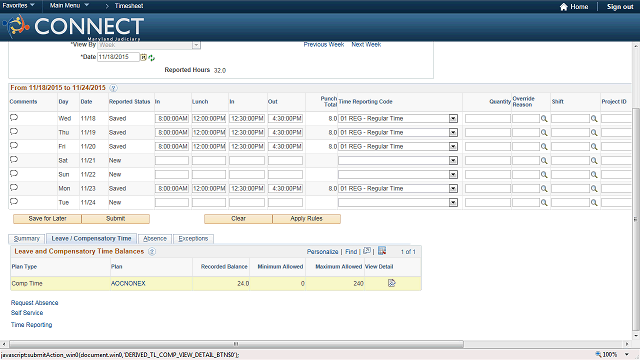640x360 pixels.
Task: Open the Time Reporting link
Action: pyautogui.click(x=31, y=324)
